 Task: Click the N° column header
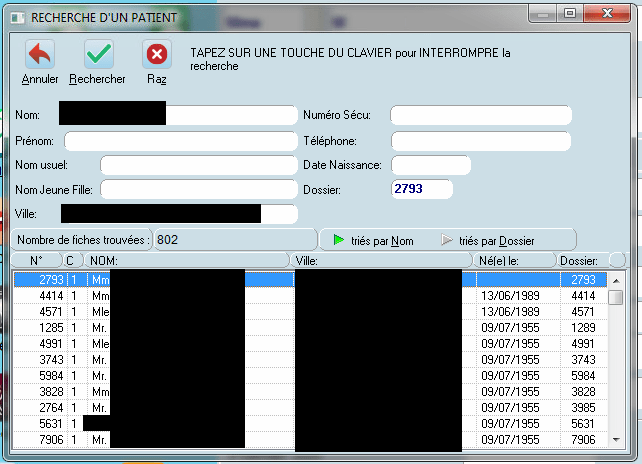[x=36, y=261]
